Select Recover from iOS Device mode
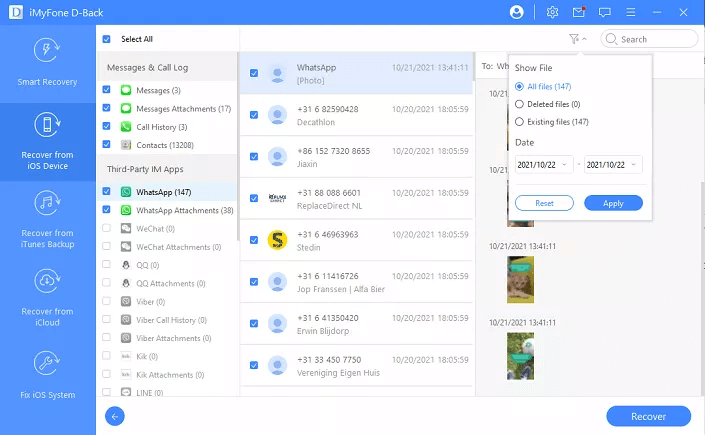The height and width of the screenshot is (435, 705). (x=47, y=142)
